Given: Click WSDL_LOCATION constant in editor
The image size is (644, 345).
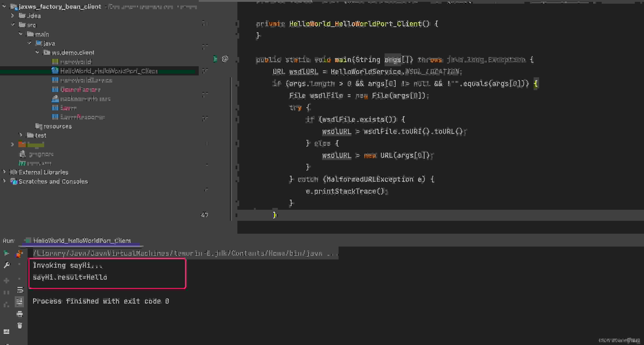Looking at the screenshot, I should [432, 72].
